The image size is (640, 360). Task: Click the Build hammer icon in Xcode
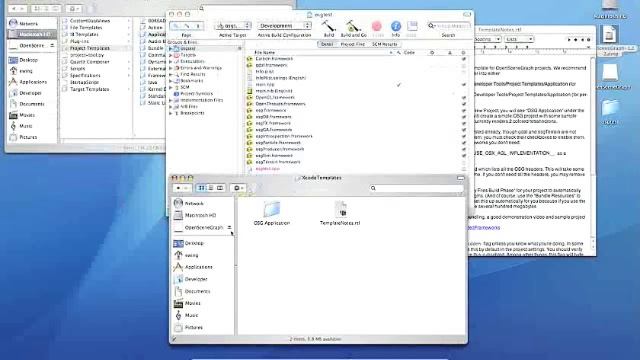pyautogui.click(x=329, y=26)
